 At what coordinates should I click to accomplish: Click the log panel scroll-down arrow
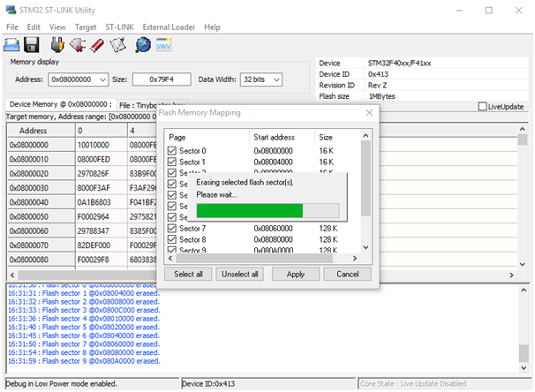[524, 367]
